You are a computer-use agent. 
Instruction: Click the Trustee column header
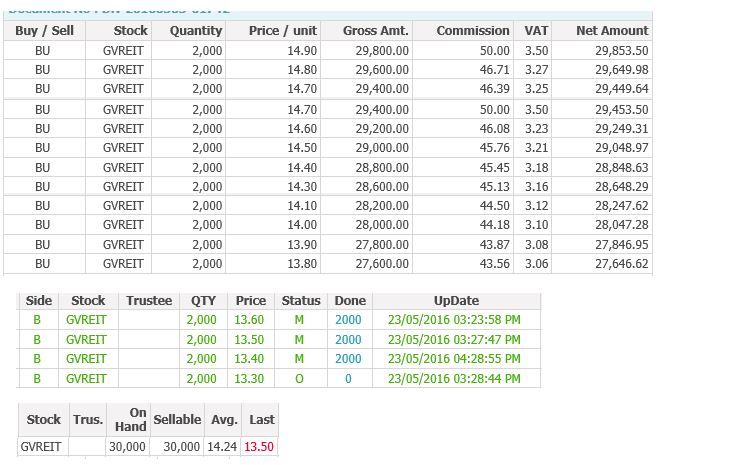click(150, 301)
